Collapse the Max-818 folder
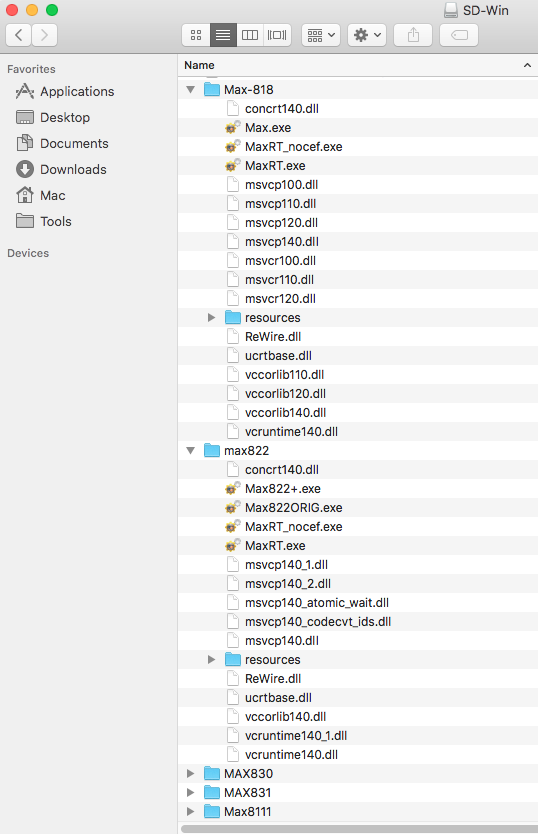 (191, 89)
